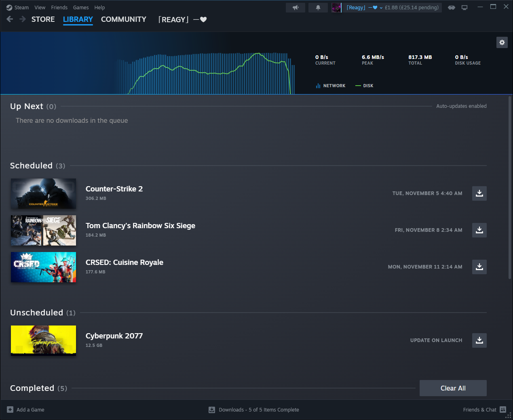This screenshot has width=513, height=420.
Task: Click the Unscheduled section heading
Action: click(43, 313)
